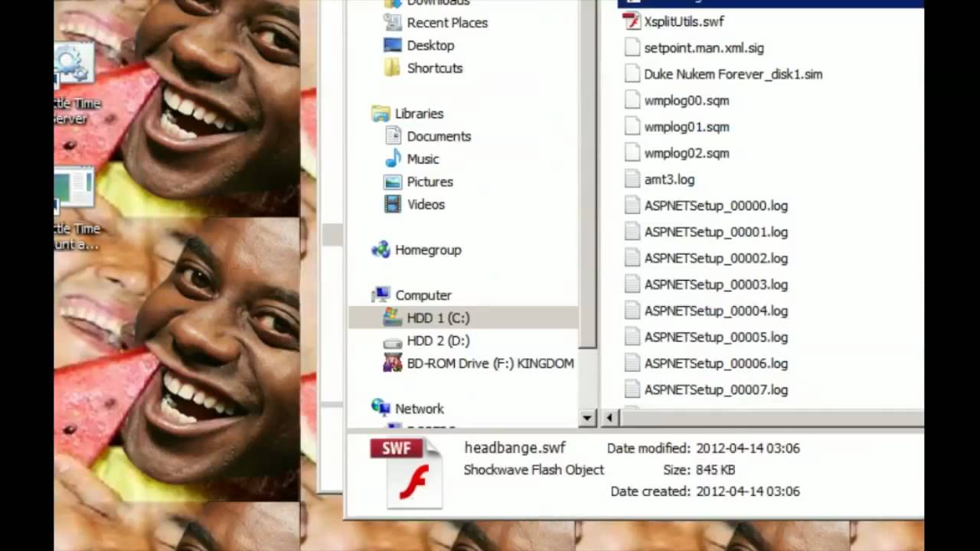980x551 pixels.
Task: Select HDD 1 (C:) drive entry
Action: 464,318
